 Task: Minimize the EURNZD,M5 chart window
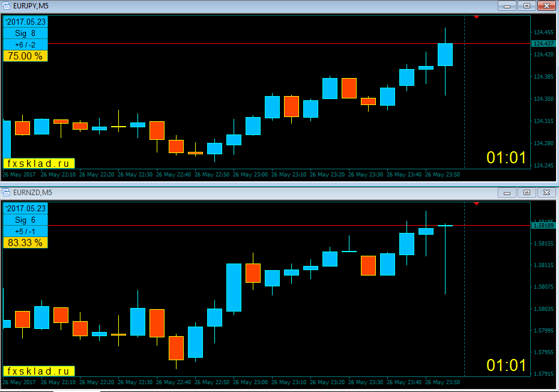click(507, 193)
